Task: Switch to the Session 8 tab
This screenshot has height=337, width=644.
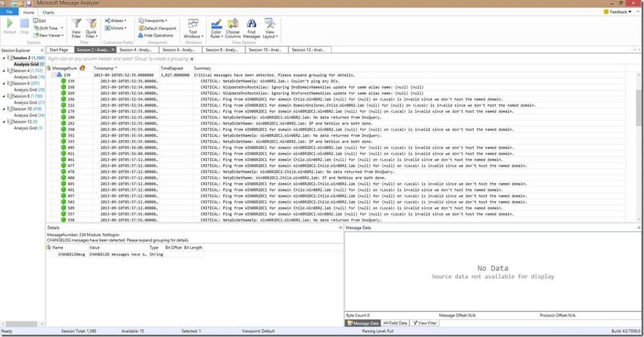Action: point(222,50)
